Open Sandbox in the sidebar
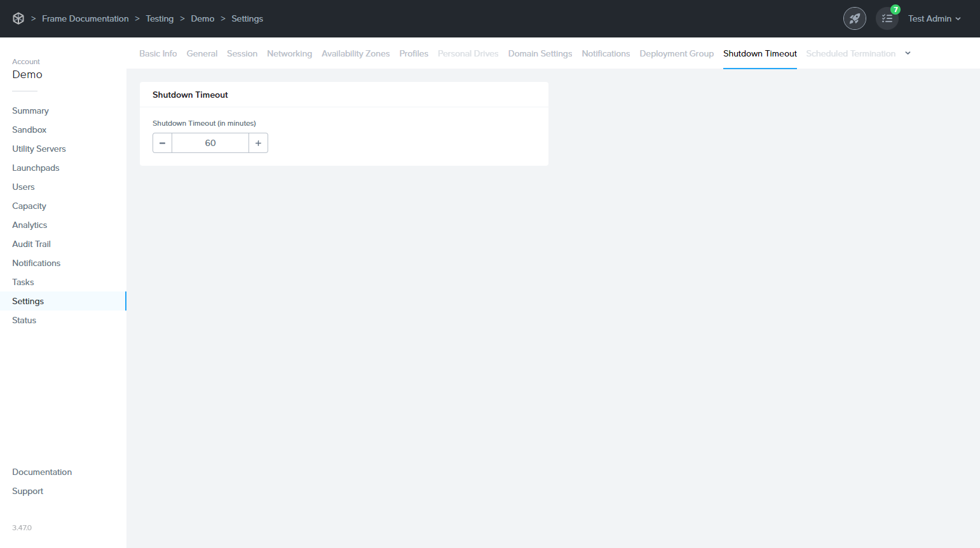 pyautogui.click(x=29, y=130)
